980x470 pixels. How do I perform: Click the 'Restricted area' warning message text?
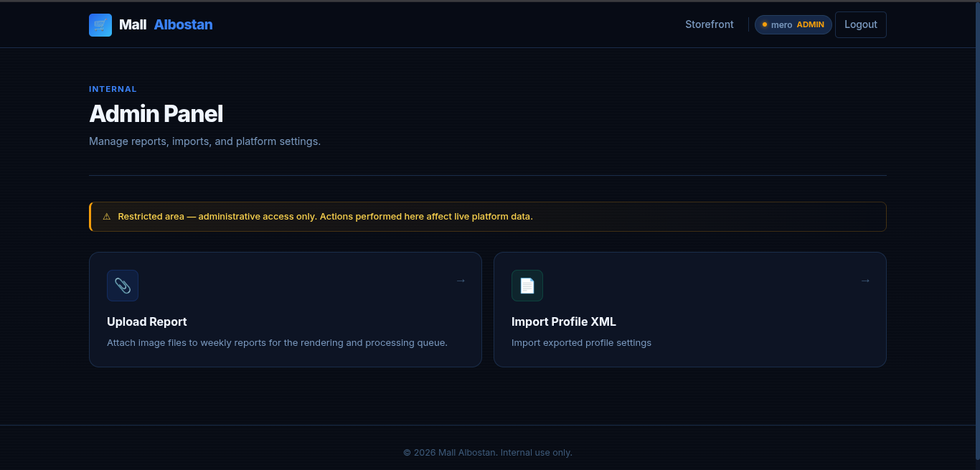(326, 217)
